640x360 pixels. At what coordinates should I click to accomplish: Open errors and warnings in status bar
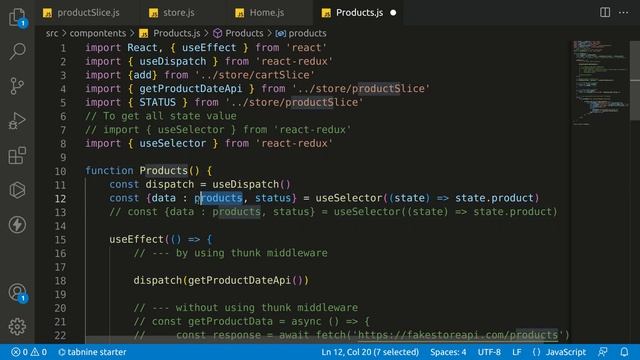29,352
